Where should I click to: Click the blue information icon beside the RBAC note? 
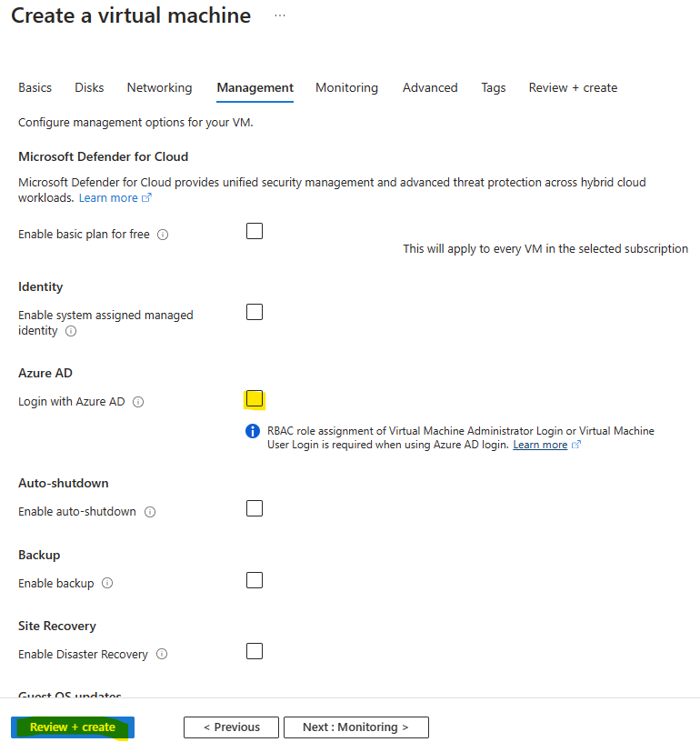point(253,431)
